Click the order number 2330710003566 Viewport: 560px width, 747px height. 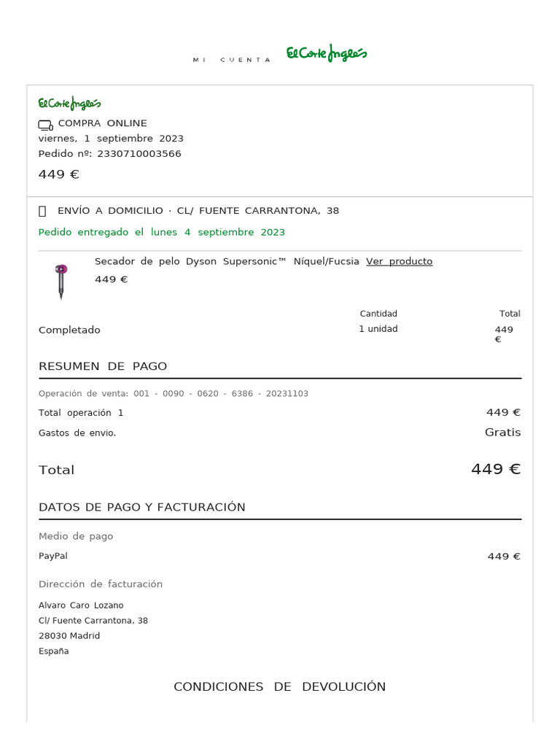(x=139, y=154)
